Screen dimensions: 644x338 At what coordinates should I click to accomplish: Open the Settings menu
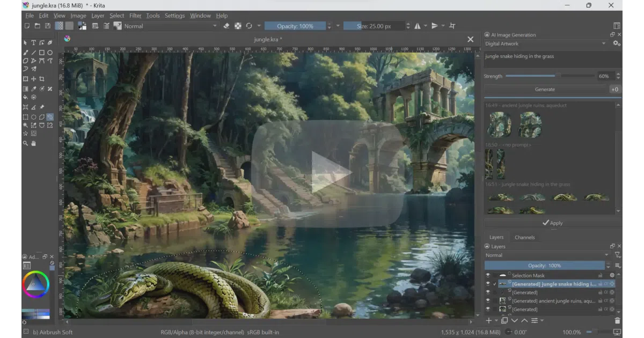pyautogui.click(x=174, y=16)
